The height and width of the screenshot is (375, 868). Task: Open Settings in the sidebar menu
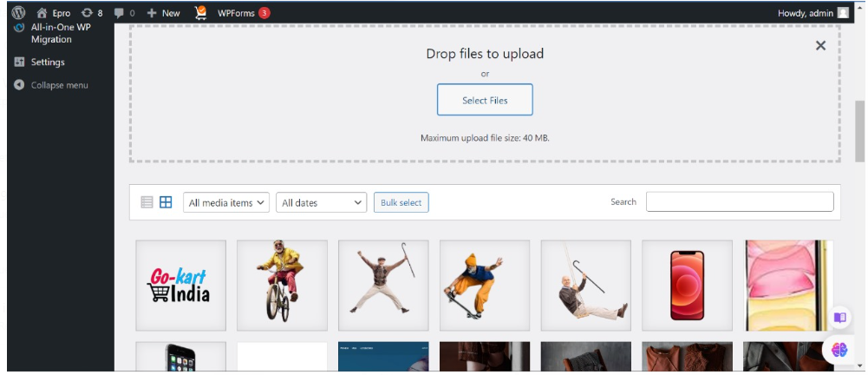point(48,62)
